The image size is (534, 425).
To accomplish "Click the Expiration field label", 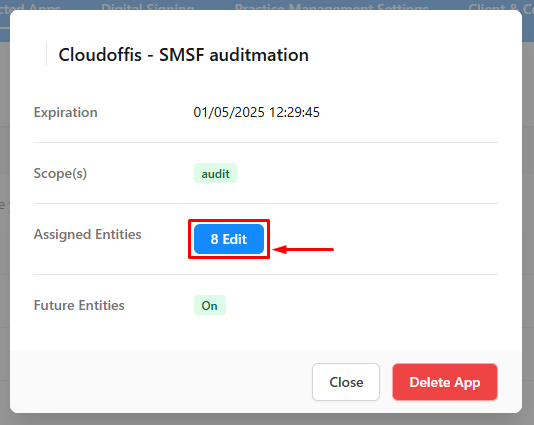I will [65, 112].
